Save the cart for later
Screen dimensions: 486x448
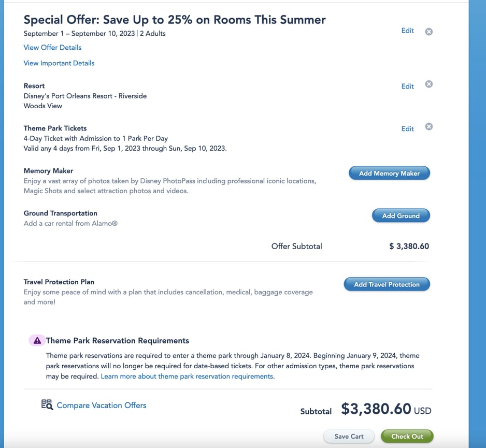(349, 437)
